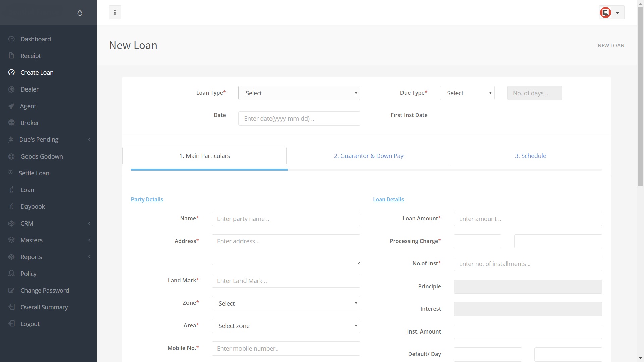Click the Dashboard icon in sidebar

[11, 39]
